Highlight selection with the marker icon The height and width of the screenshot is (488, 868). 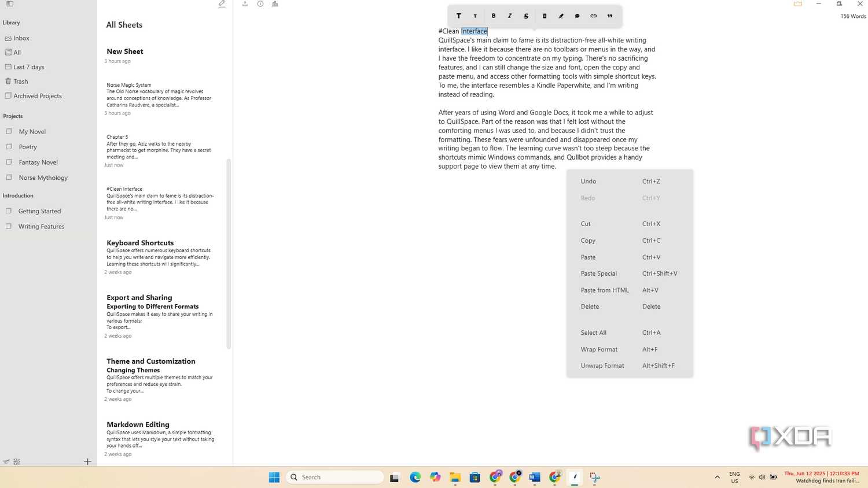pos(561,16)
